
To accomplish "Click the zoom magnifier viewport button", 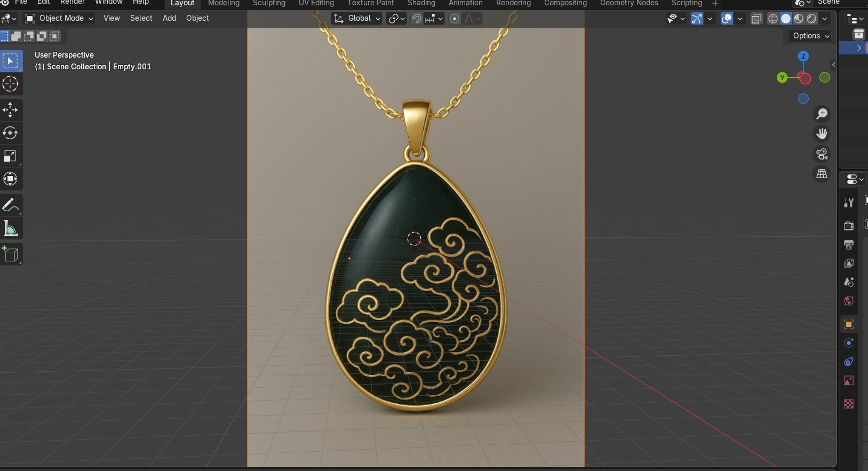I will [822, 114].
